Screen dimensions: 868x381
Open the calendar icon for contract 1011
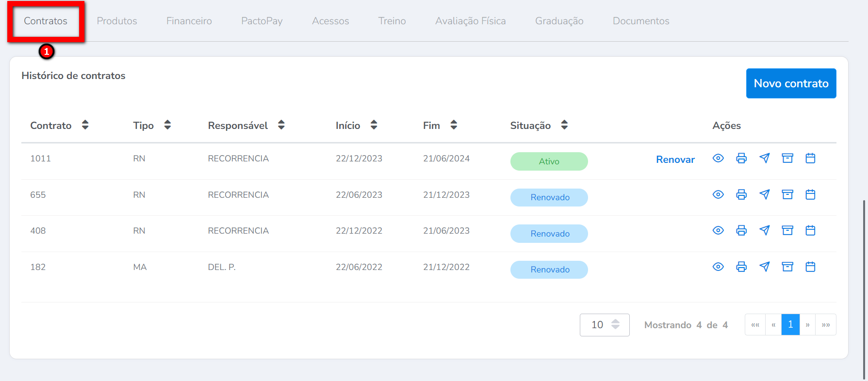[810, 158]
